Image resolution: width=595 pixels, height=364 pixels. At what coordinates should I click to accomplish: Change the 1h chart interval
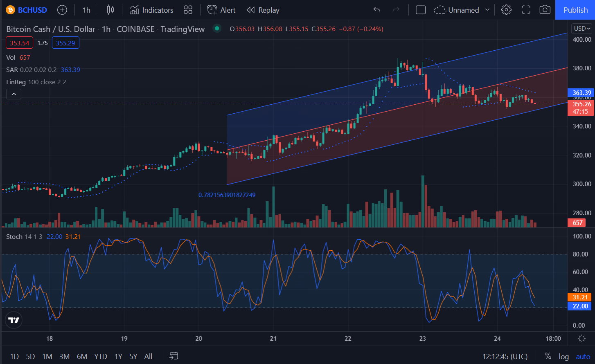[x=86, y=10]
